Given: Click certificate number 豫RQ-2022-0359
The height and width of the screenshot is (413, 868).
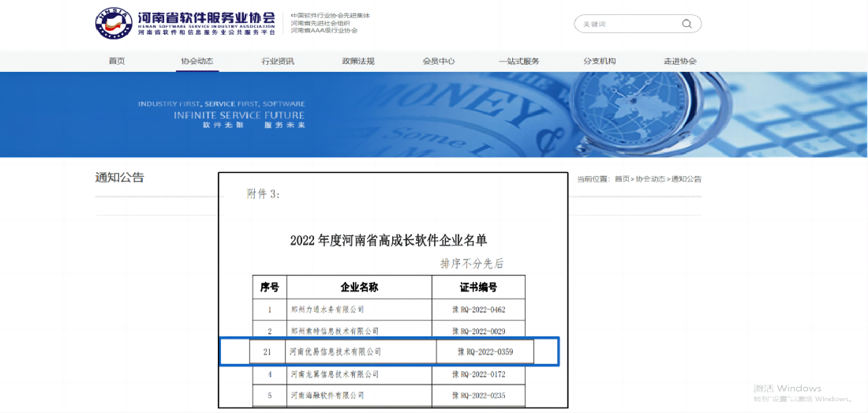Looking at the screenshot, I should click(x=485, y=351).
